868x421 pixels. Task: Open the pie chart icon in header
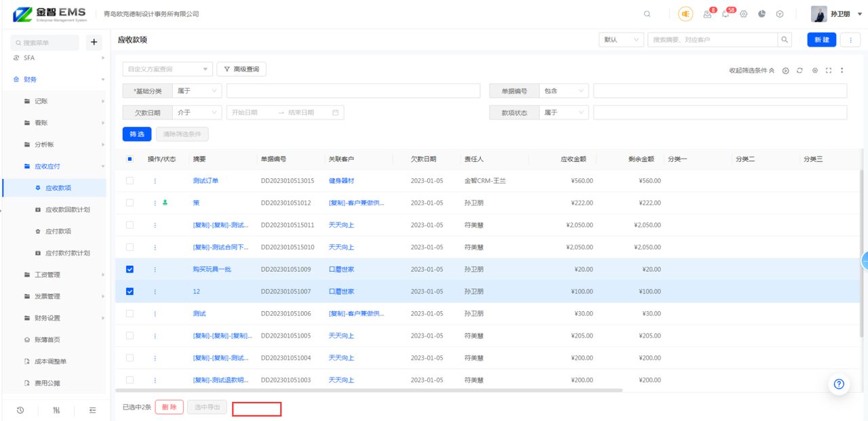click(x=762, y=14)
